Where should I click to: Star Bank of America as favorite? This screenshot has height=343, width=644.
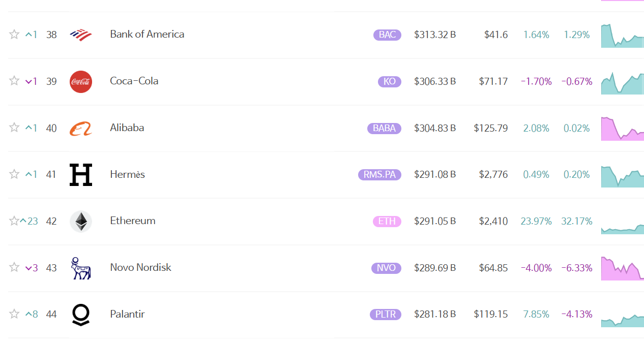[14, 35]
